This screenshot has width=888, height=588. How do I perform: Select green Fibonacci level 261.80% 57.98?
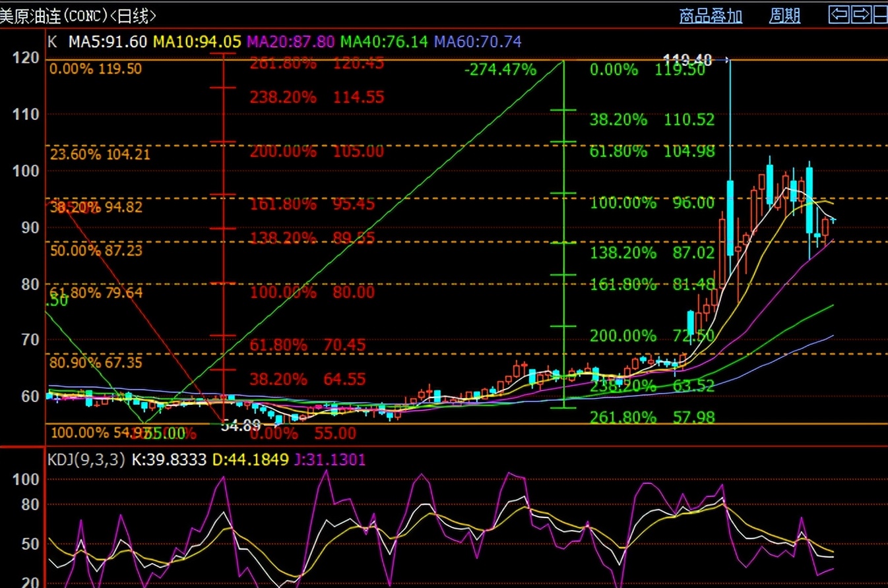pos(652,417)
